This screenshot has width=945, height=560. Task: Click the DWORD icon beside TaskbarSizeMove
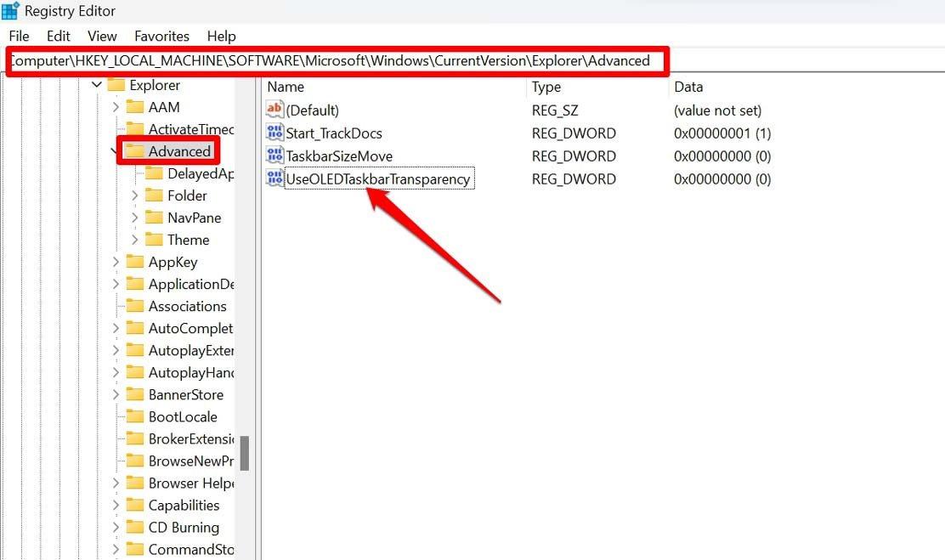pyautogui.click(x=274, y=156)
